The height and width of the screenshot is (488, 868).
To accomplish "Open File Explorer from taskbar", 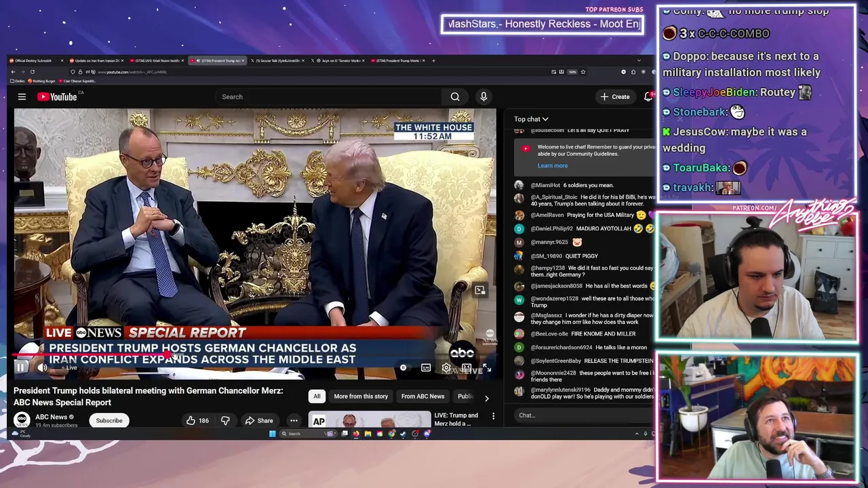I will click(368, 434).
